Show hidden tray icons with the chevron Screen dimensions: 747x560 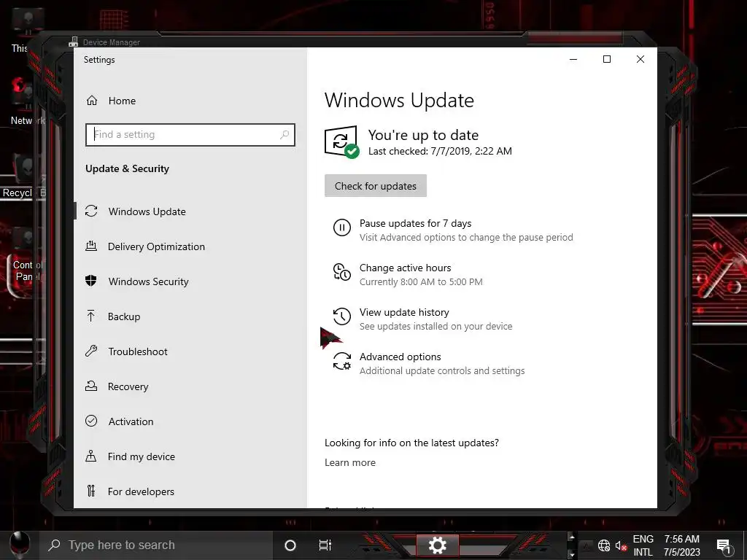[587, 545]
